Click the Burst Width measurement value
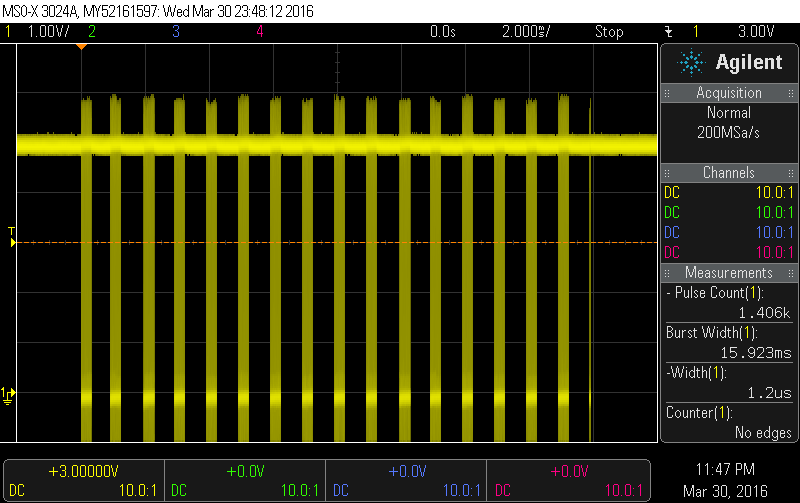Screen dimensions: 800x503 (754, 352)
